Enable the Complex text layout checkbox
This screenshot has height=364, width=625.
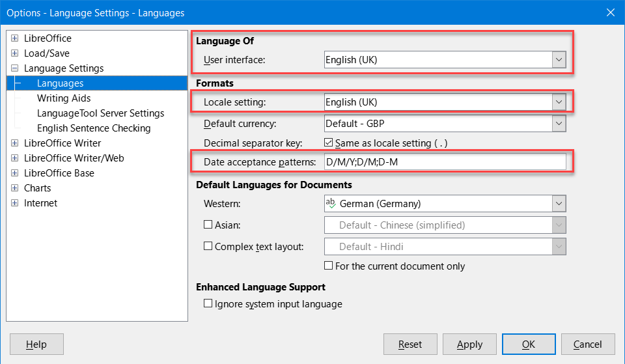[208, 246]
